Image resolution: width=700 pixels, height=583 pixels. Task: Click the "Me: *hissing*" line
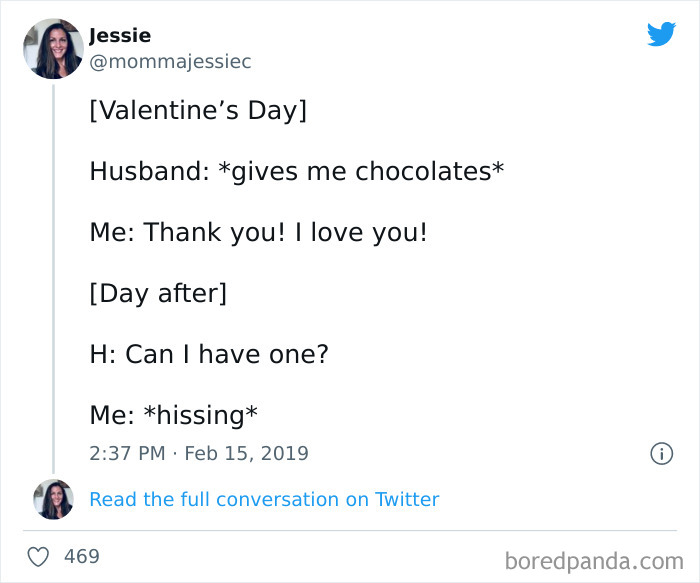[x=175, y=415]
